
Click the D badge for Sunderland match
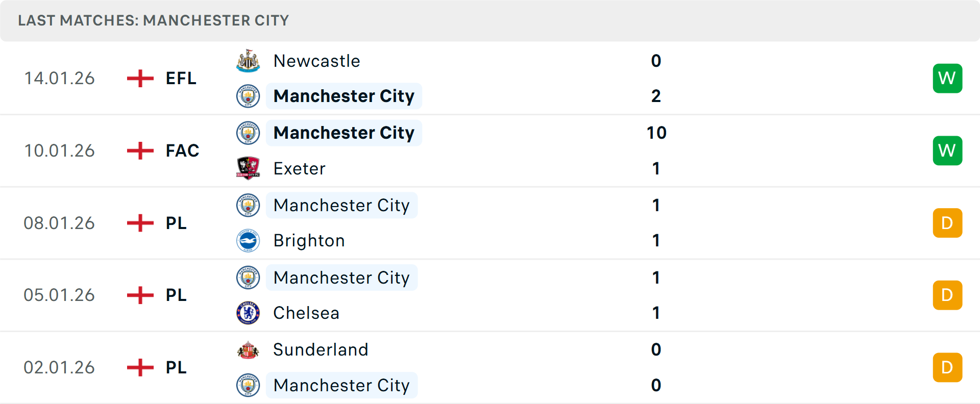coord(947,367)
